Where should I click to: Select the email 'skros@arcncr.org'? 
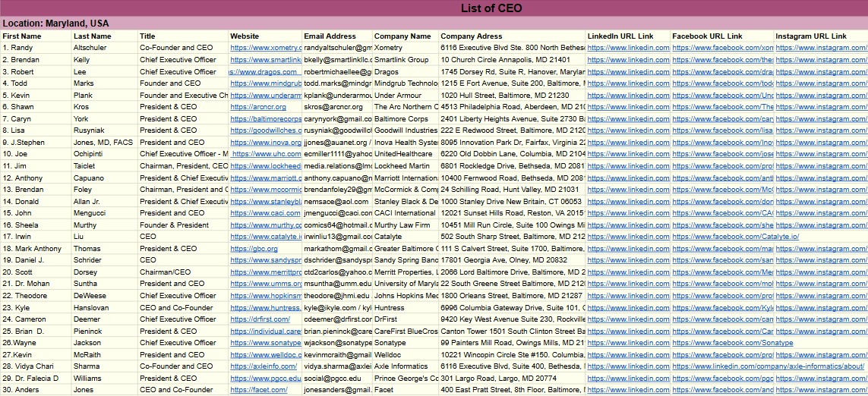point(338,107)
